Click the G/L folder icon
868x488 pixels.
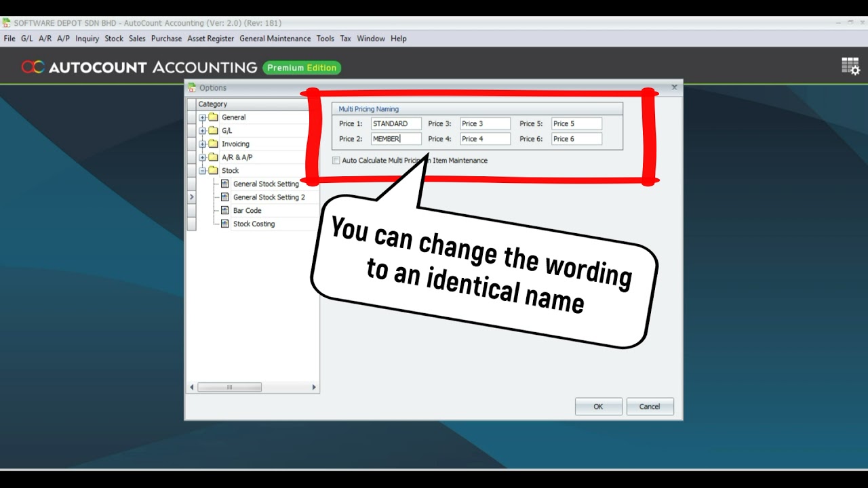pos(213,131)
